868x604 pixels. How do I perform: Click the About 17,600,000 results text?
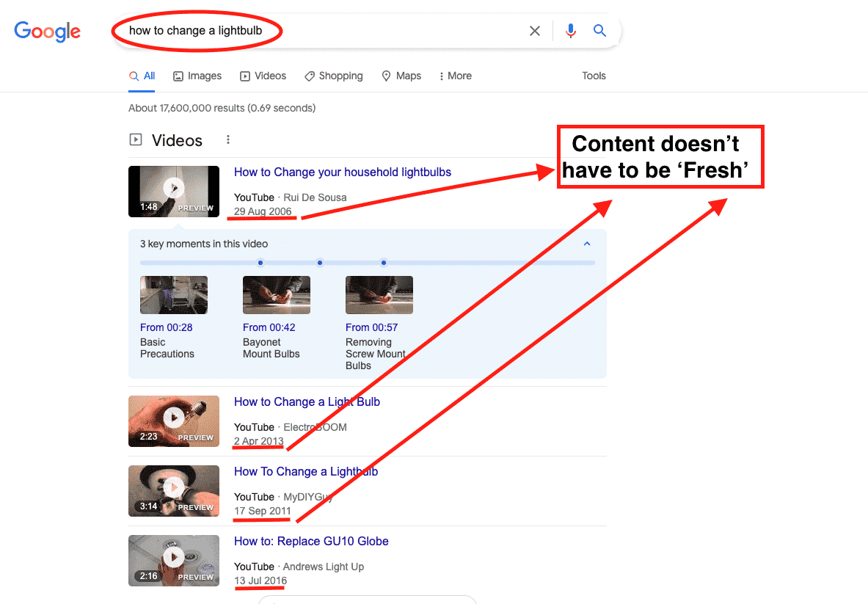(x=222, y=108)
